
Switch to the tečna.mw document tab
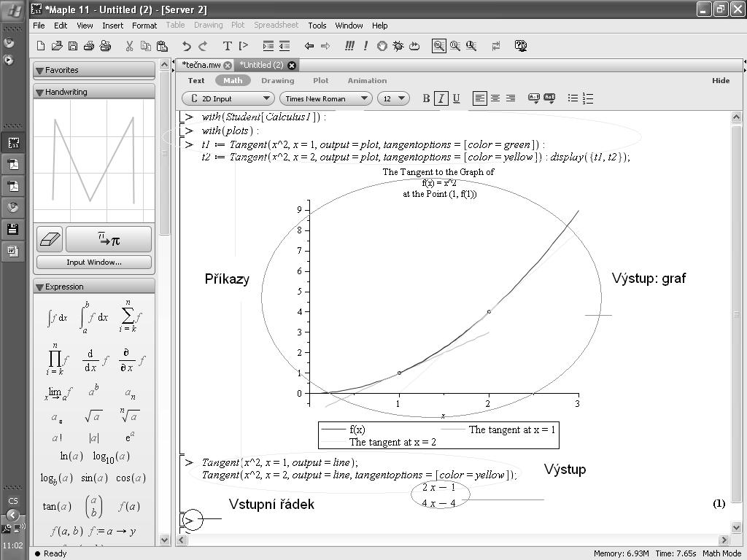coord(201,65)
